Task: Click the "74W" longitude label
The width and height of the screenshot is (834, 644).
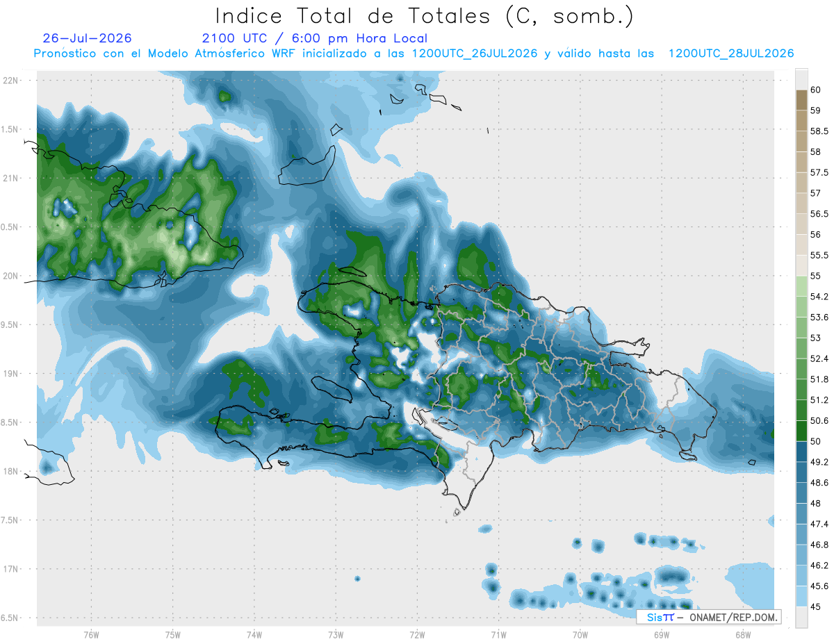Action: [254, 635]
